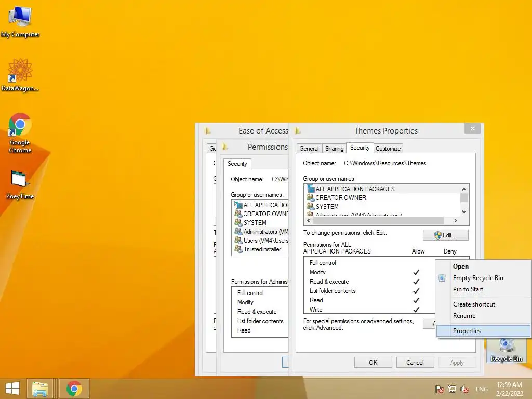
Task: Choose Empty Recycle Bin from context menu
Action: [x=483, y=278]
